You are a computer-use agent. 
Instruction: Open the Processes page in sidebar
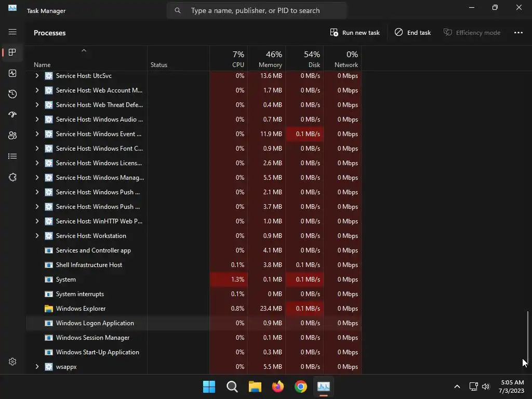[x=12, y=52]
